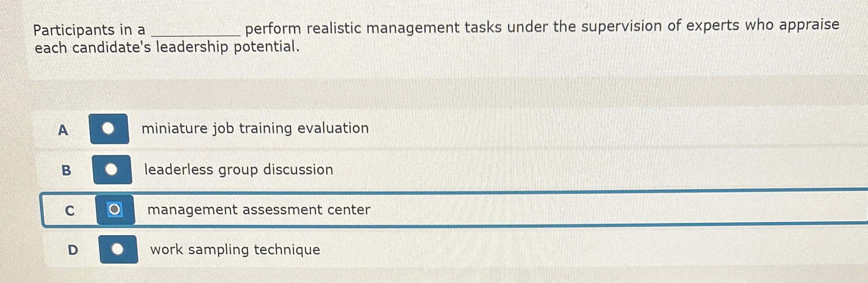
Task: Click the letter label B
Action: tap(66, 171)
